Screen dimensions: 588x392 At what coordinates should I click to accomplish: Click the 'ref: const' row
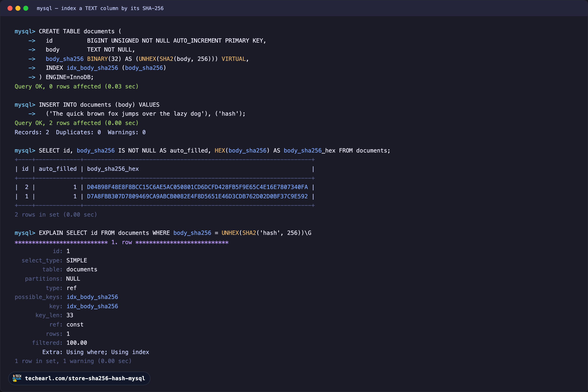[x=66, y=325]
